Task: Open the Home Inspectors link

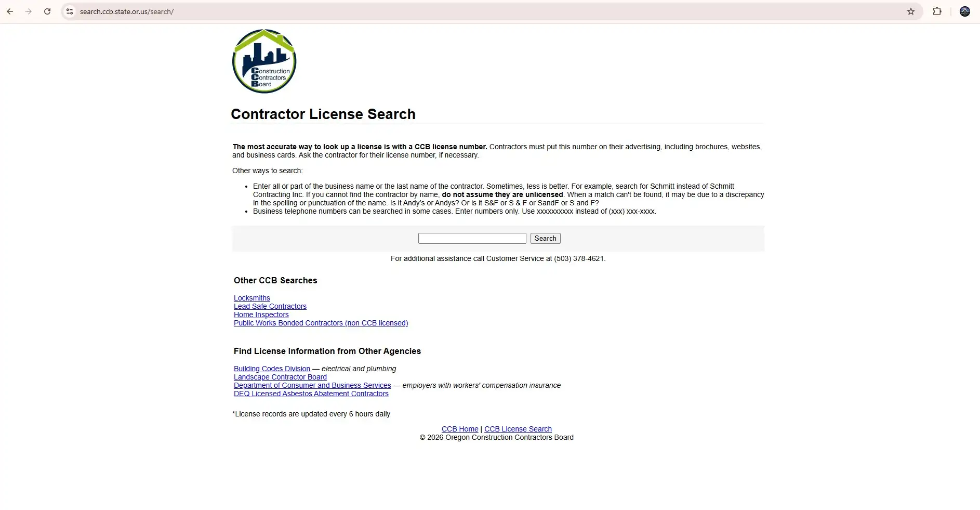Action: click(261, 315)
